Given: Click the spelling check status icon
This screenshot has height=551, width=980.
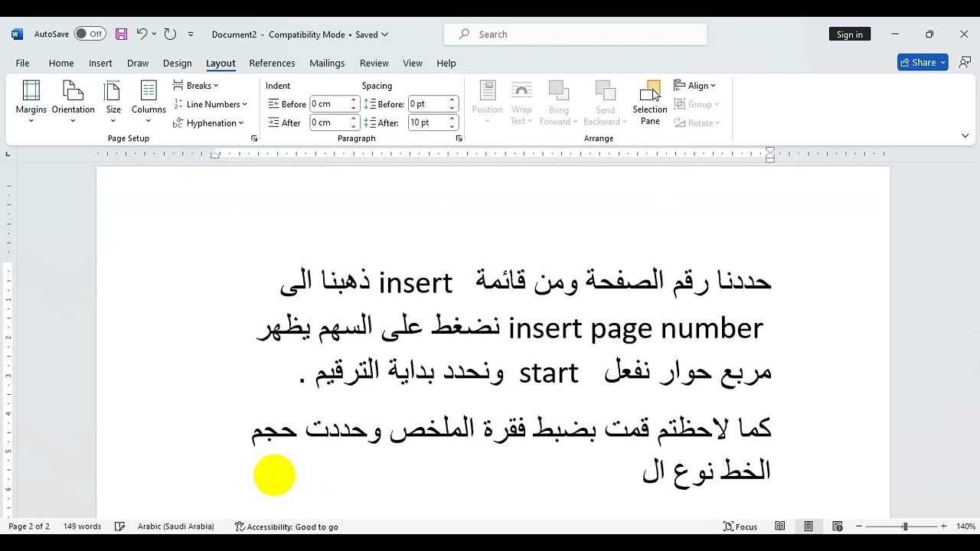Looking at the screenshot, I should 119,527.
